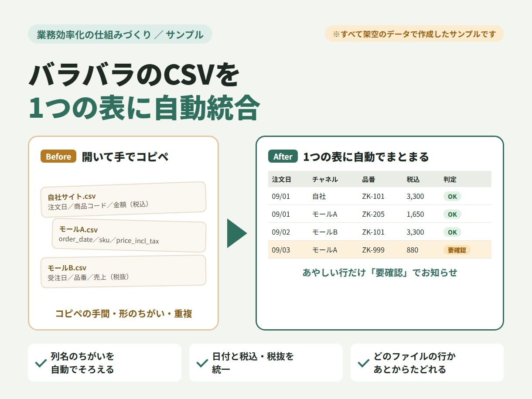
Task: Click the caption コピペの手間・形のちがい・重複
Action: (123, 314)
